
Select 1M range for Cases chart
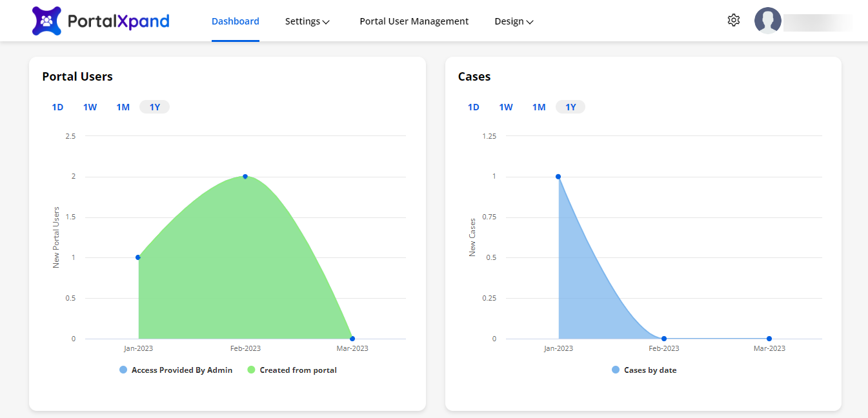[538, 107]
